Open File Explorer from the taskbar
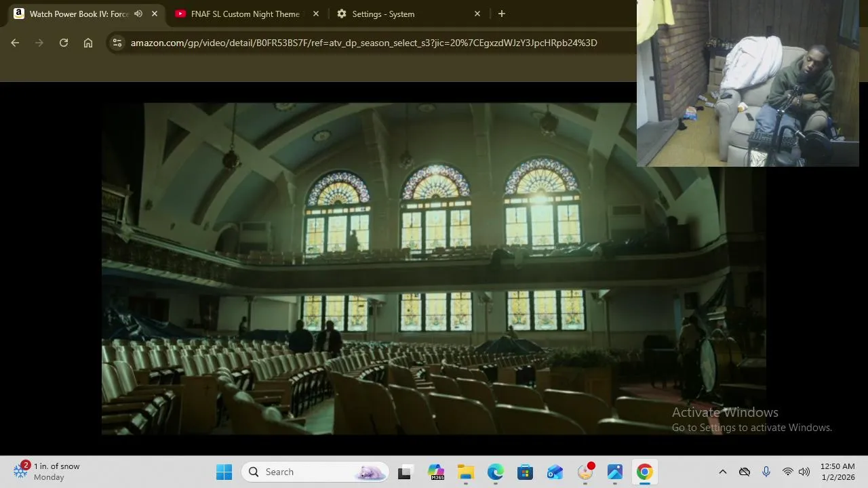 [465, 472]
